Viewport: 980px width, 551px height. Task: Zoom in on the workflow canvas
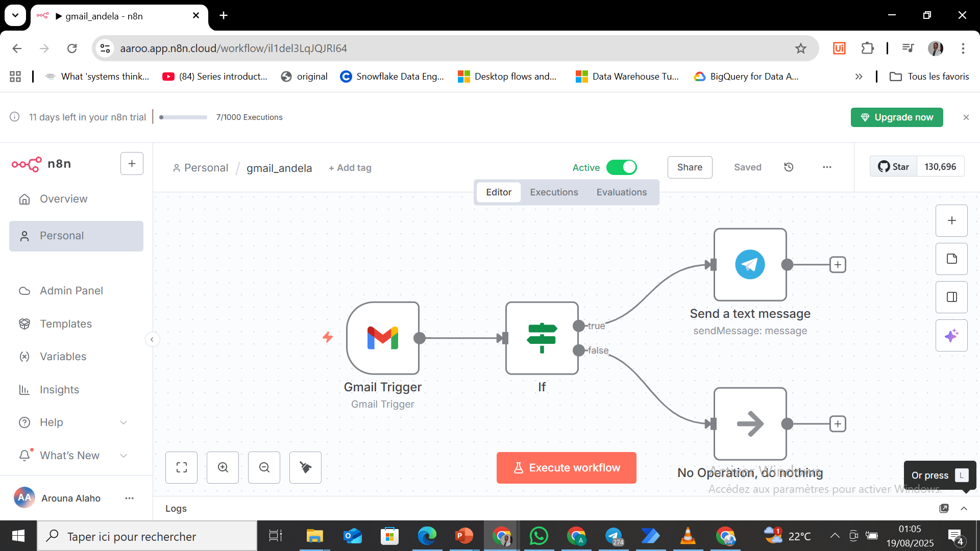tap(223, 467)
